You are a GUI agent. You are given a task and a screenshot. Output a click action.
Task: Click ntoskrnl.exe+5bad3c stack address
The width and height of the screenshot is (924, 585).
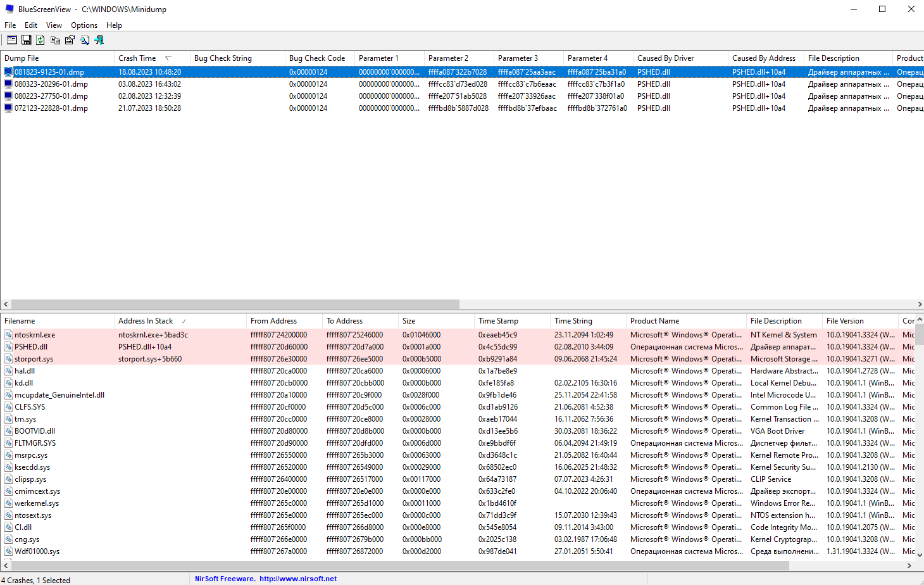tap(153, 335)
